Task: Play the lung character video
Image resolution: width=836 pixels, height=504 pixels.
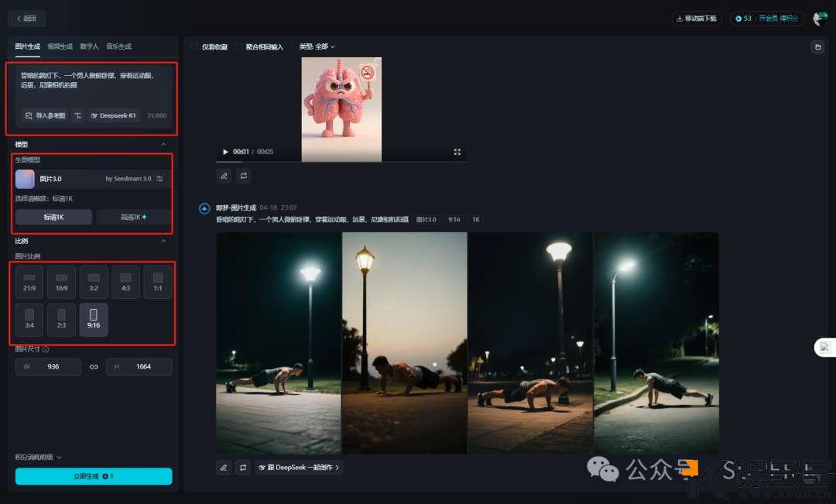Action: click(x=225, y=152)
